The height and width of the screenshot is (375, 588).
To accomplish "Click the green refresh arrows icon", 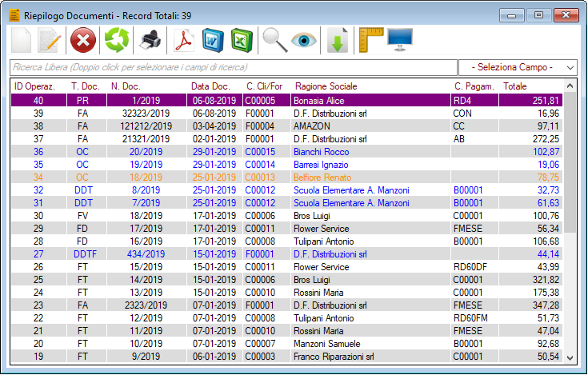I will pos(117,40).
